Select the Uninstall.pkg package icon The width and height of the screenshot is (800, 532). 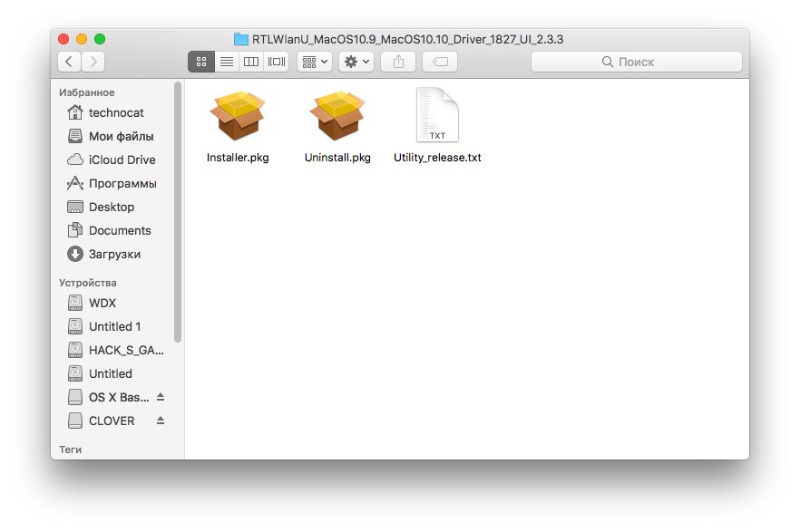[337, 116]
